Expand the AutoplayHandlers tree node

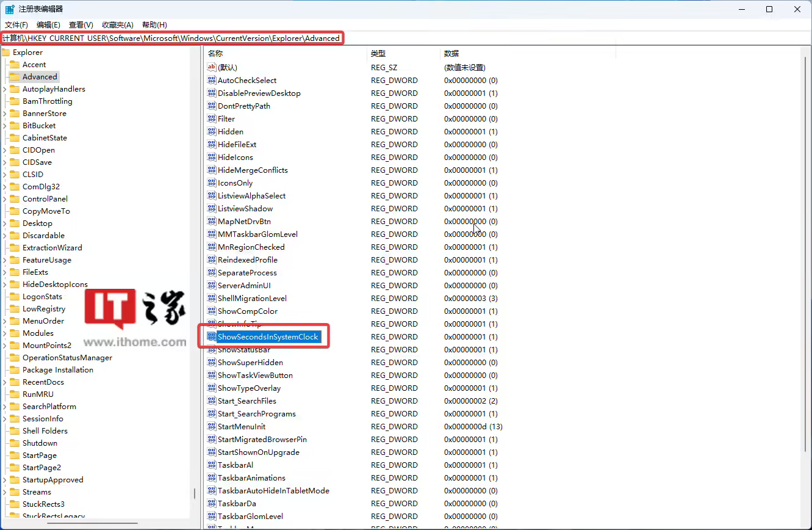[5, 89]
